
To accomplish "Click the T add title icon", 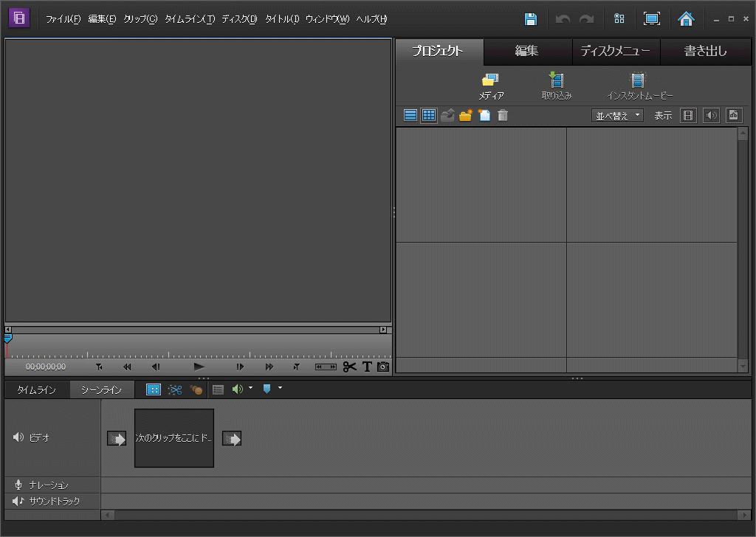I will point(366,367).
